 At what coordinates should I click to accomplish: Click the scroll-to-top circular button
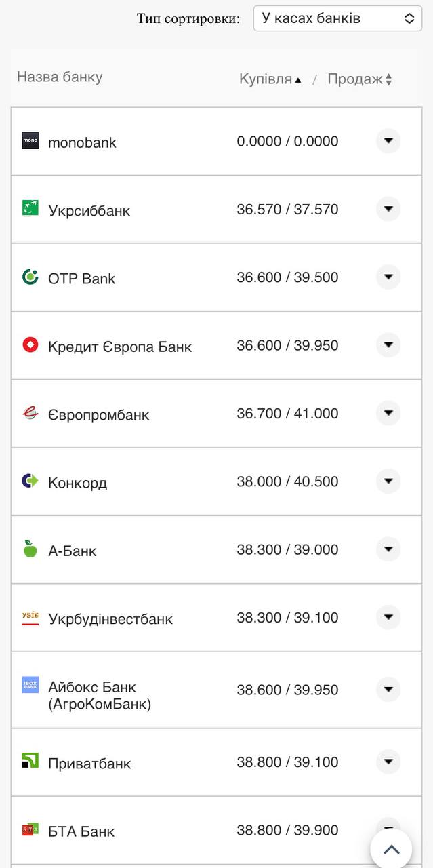click(391, 848)
